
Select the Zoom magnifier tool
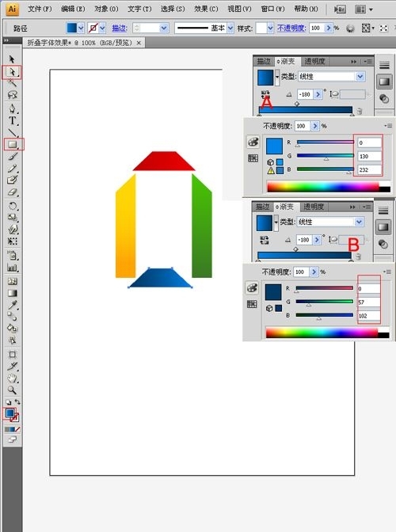point(12,390)
